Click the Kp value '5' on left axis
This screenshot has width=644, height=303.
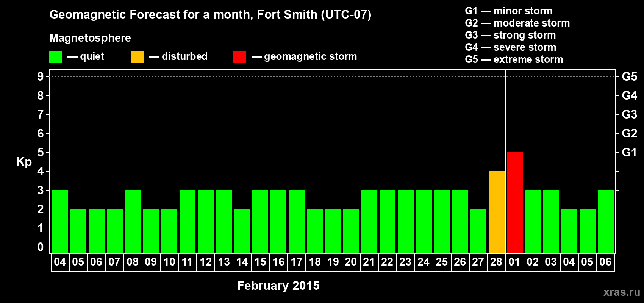[41, 152]
